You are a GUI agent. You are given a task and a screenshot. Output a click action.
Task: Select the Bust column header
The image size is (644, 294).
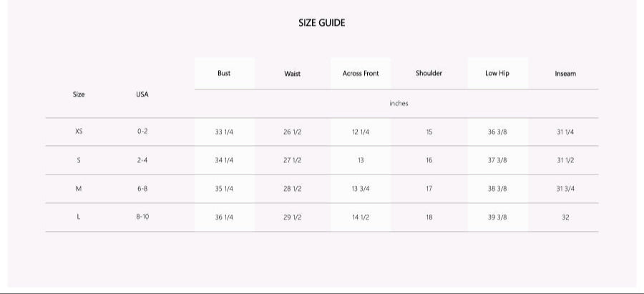coord(224,73)
